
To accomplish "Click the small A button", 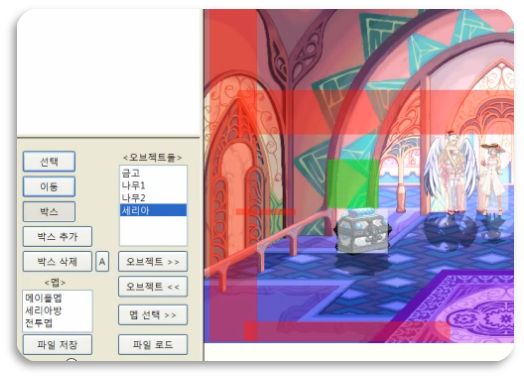I will [102, 261].
